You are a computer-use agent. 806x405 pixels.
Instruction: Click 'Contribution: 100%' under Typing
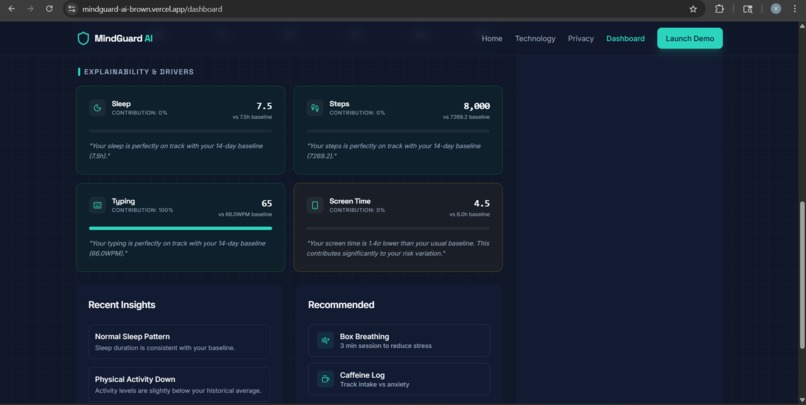[x=142, y=210]
